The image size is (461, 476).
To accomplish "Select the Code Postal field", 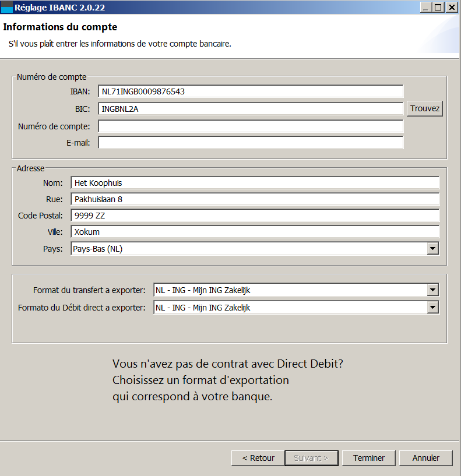I will tap(255, 216).
